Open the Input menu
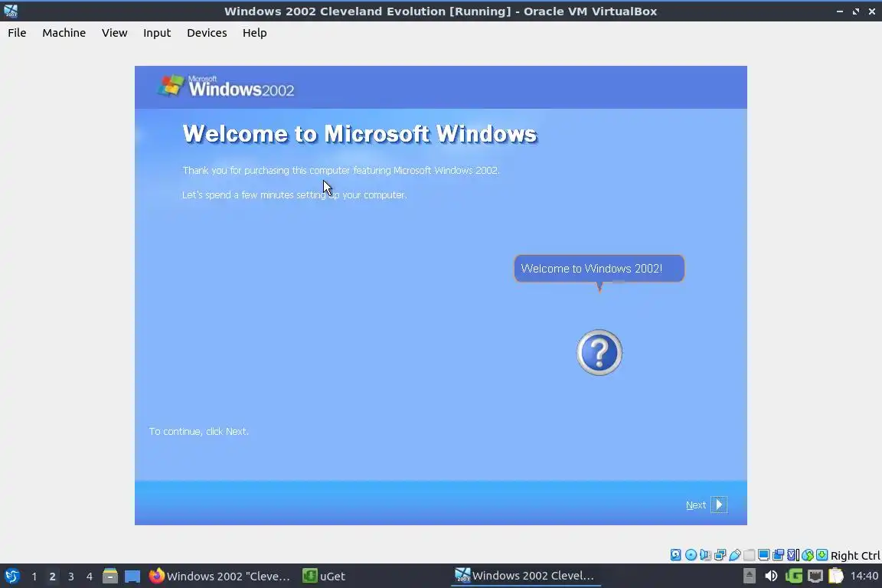Image resolution: width=882 pixels, height=588 pixels. click(157, 33)
